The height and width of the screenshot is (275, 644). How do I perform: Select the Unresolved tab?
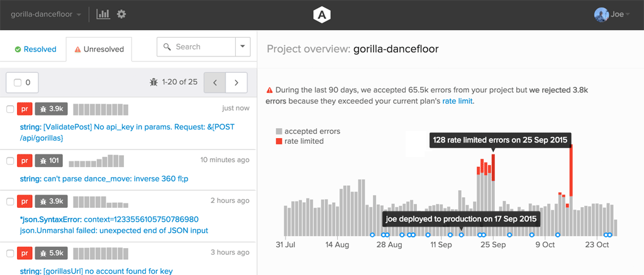[99, 49]
